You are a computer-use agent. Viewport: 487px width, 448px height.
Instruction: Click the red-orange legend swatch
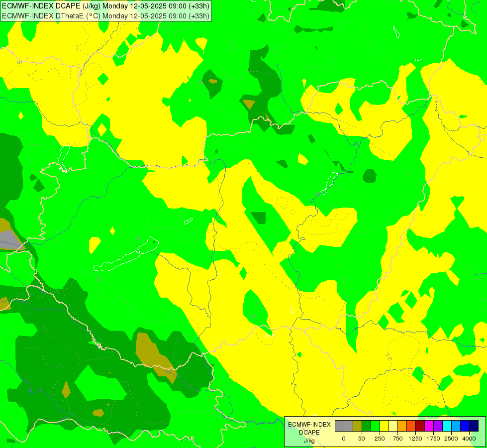coord(411,426)
